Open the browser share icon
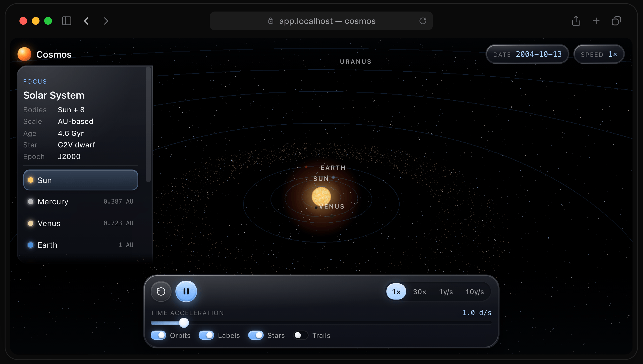The image size is (643, 364). [576, 21]
